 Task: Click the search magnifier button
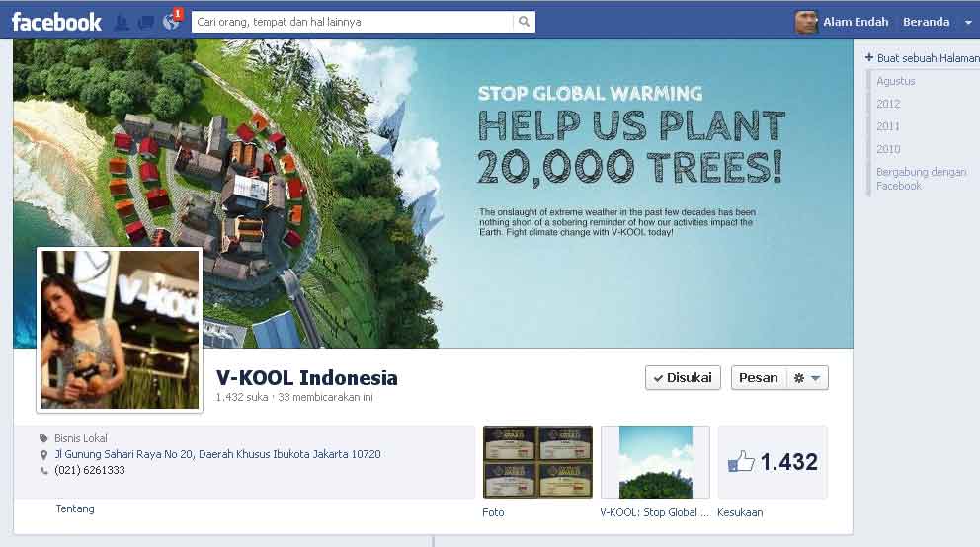pos(524,22)
